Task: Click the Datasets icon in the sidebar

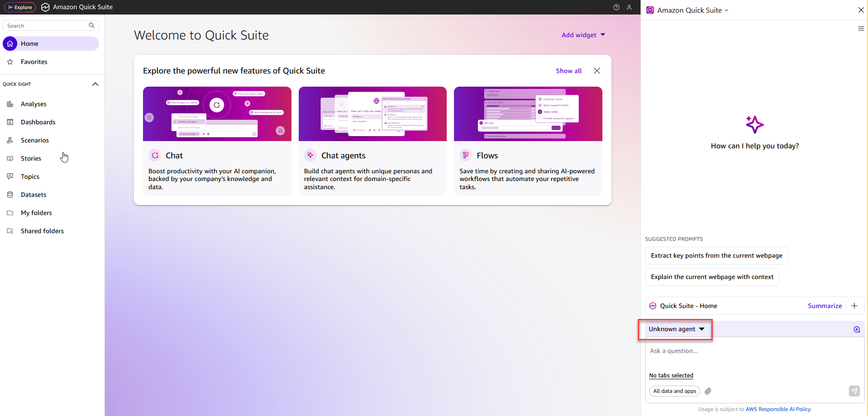Action: 10,195
